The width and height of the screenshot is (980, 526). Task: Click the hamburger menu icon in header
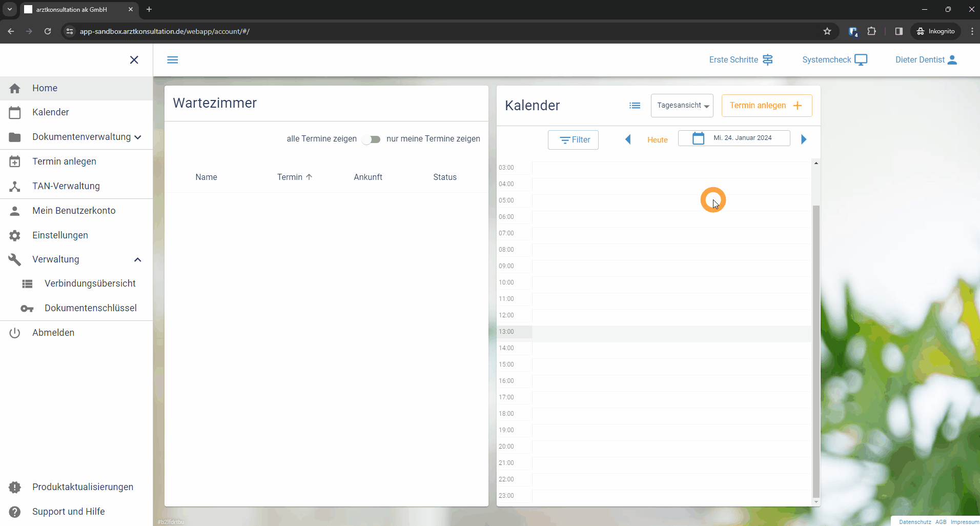pos(173,60)
